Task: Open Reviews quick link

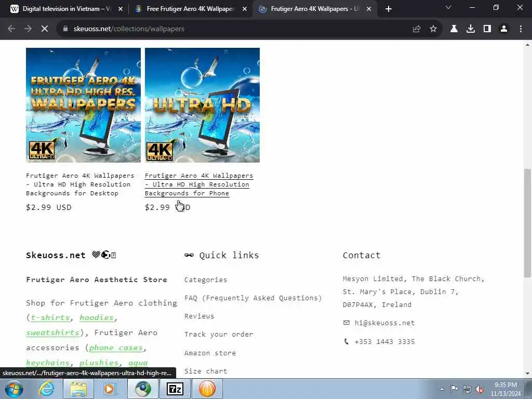Action: [199, 316]
